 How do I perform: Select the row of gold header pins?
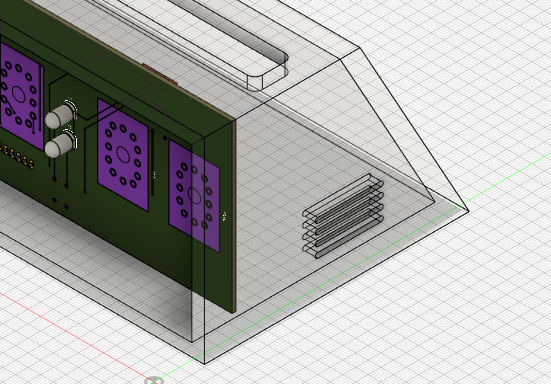click(x=17, y=155)
